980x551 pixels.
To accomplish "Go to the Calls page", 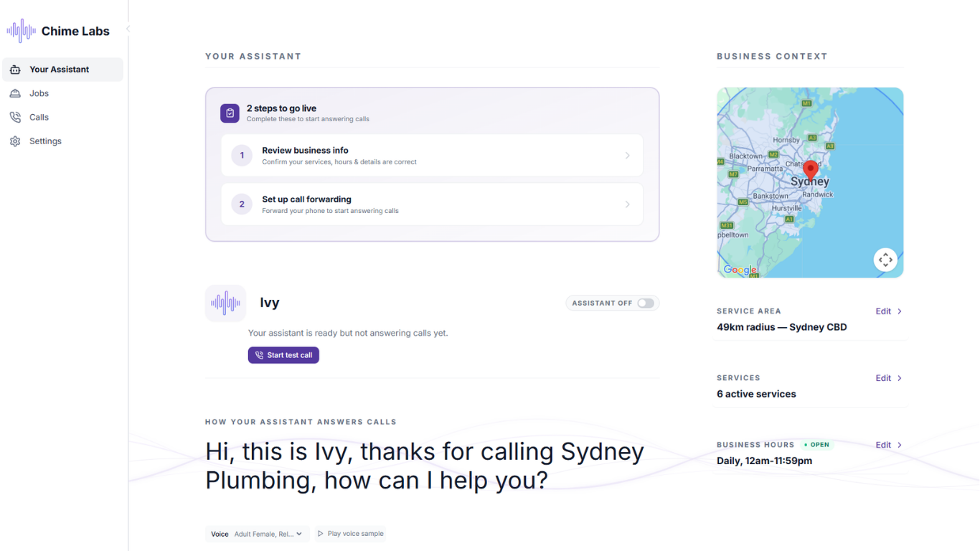I will click(x=63, y=117).
